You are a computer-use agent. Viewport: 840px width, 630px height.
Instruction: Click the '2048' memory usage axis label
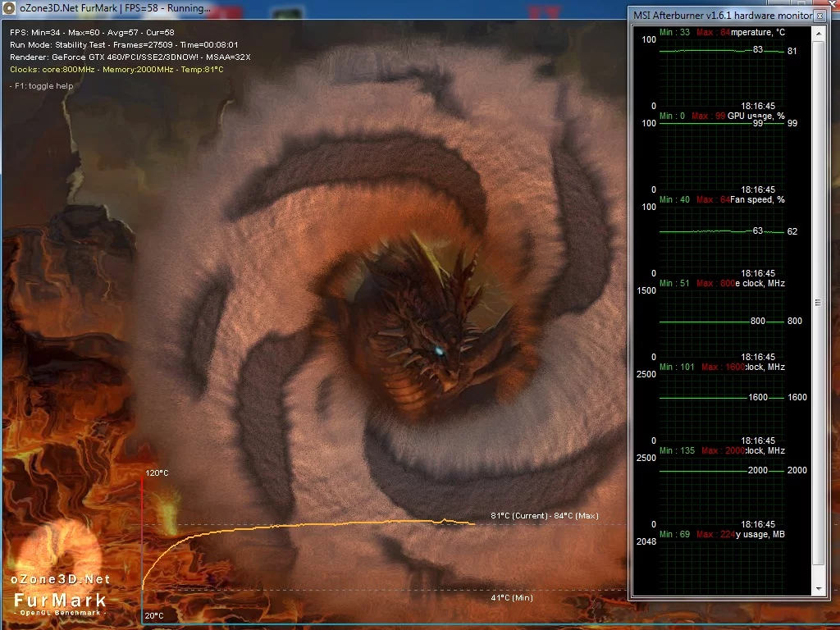point(646,541)
